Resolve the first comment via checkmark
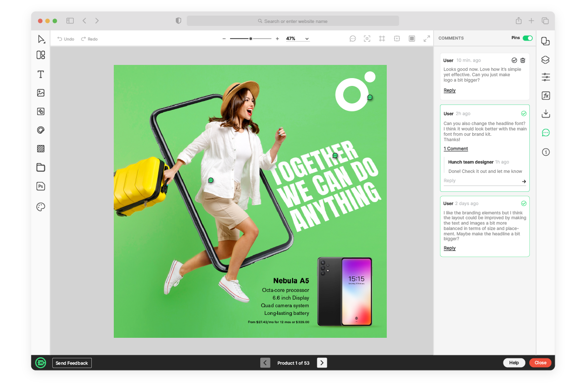The image size is (586, 392). (514, 60)
